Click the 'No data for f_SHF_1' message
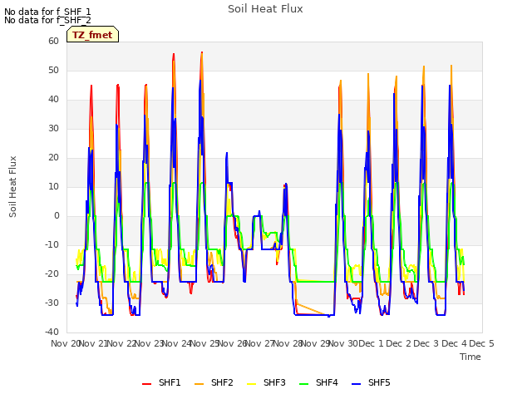Image resolution: width=532 pixels, height=399 pixels. click(47, 12)
